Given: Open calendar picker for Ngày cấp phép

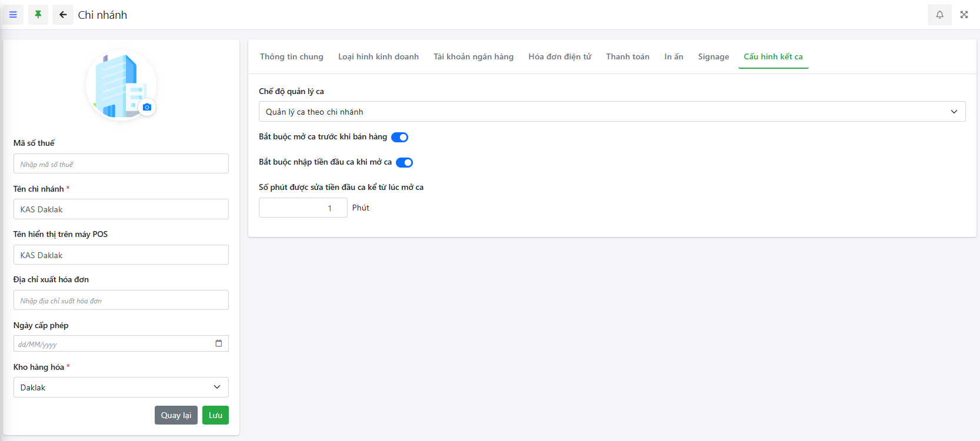Looking at the screenshot, I should (x=219, y=343).
